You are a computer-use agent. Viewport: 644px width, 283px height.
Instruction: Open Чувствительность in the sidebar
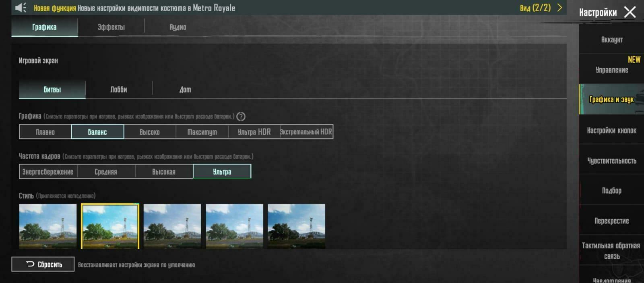611,160
